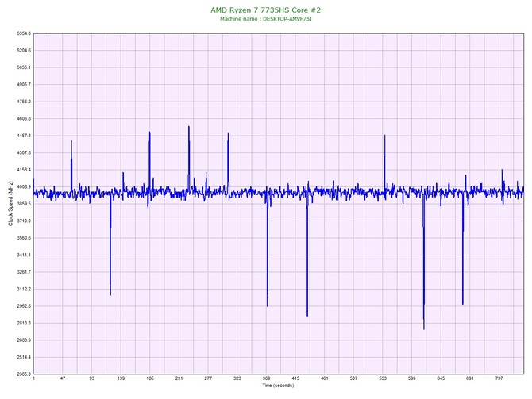The height and width of the screenshot is (399, 532).
Task: Click tip of tallest clock spike near 250 seconds
Action: click(188, 126)
